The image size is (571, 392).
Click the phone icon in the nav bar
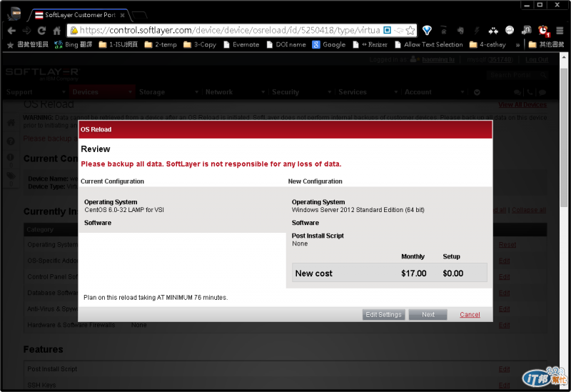(530, 92)
